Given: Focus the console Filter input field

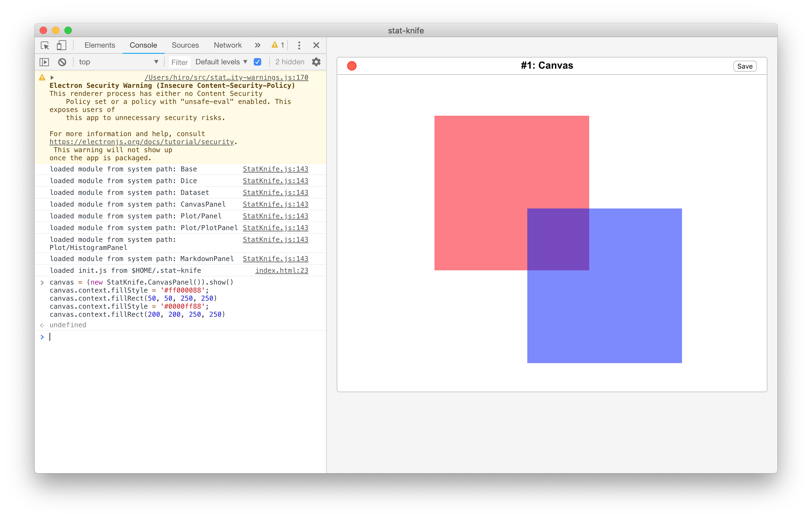Looking at the screenshot, I should (179, 62).
